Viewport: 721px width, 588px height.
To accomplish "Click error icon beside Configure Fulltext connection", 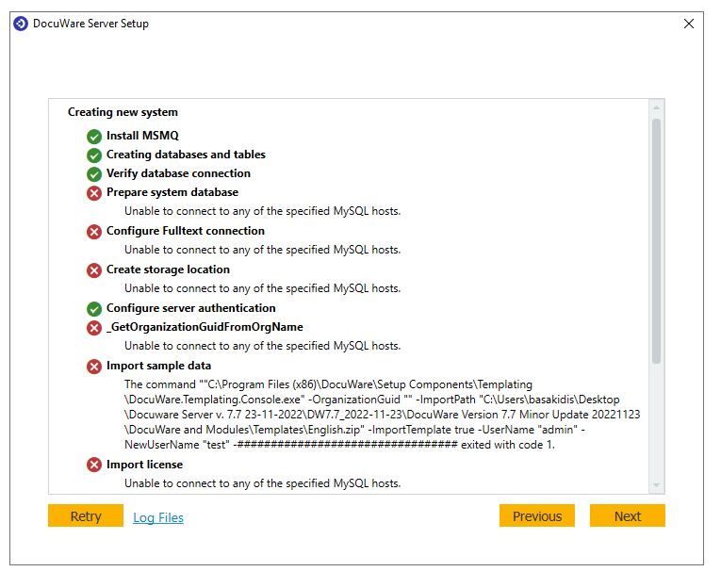I will tap(94, 231).
